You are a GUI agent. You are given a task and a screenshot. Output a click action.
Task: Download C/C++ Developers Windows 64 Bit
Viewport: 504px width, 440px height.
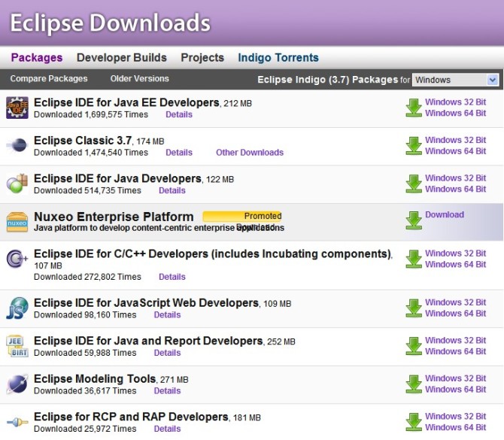pyautogui.click(x=455, y=265)
